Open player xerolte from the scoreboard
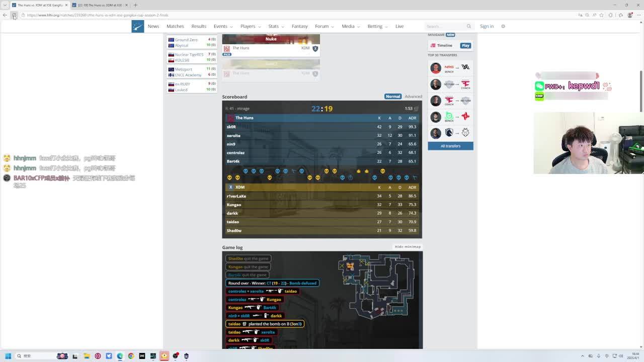 [233, 135]
